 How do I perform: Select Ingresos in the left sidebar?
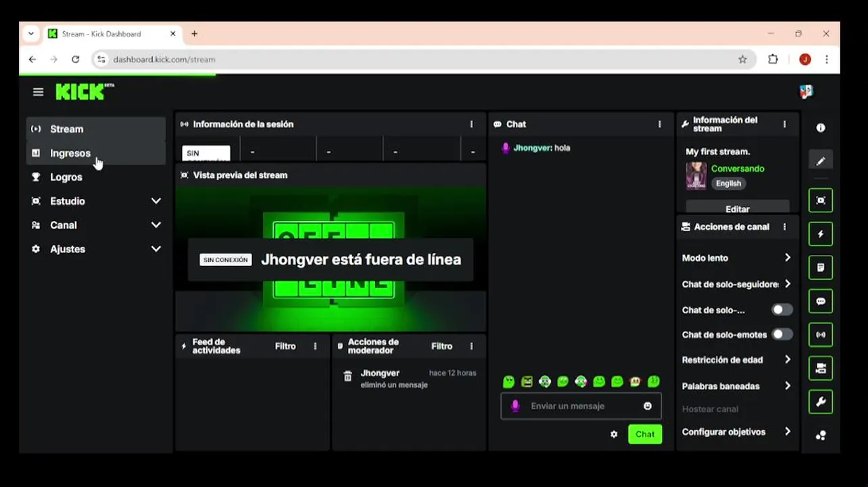tap(97, 154)
